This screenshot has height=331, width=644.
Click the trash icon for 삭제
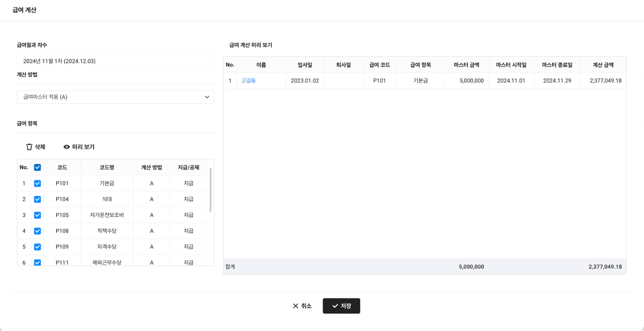click(29, 147)
